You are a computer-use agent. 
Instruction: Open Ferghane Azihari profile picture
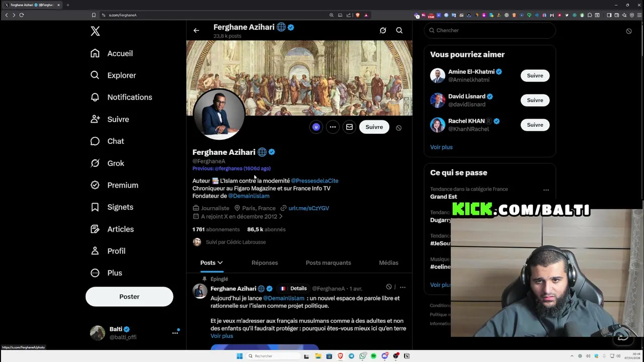point(219,114)
